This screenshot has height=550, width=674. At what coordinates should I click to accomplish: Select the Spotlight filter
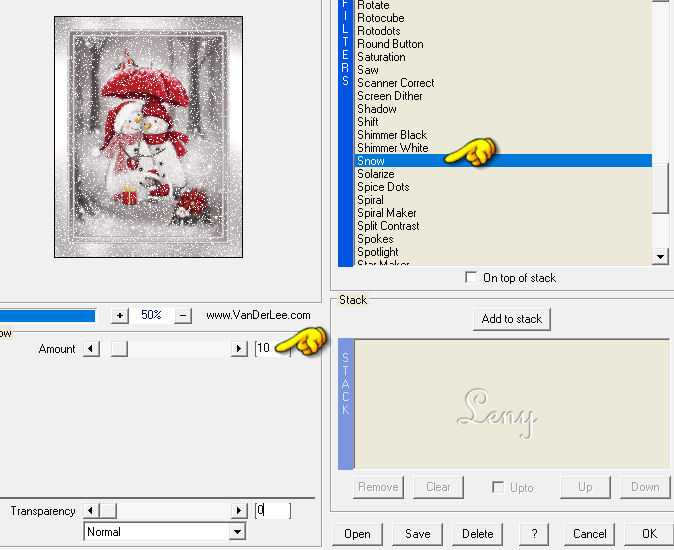(503, 252)
